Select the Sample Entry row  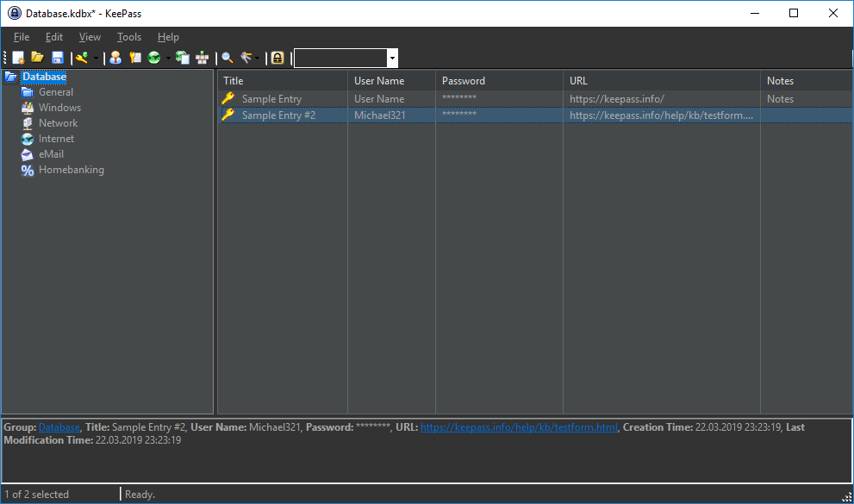click(x=535, y=99)
